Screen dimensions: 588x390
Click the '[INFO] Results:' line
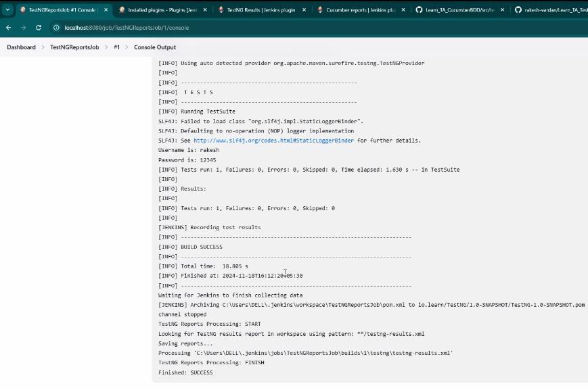[182, 189]
